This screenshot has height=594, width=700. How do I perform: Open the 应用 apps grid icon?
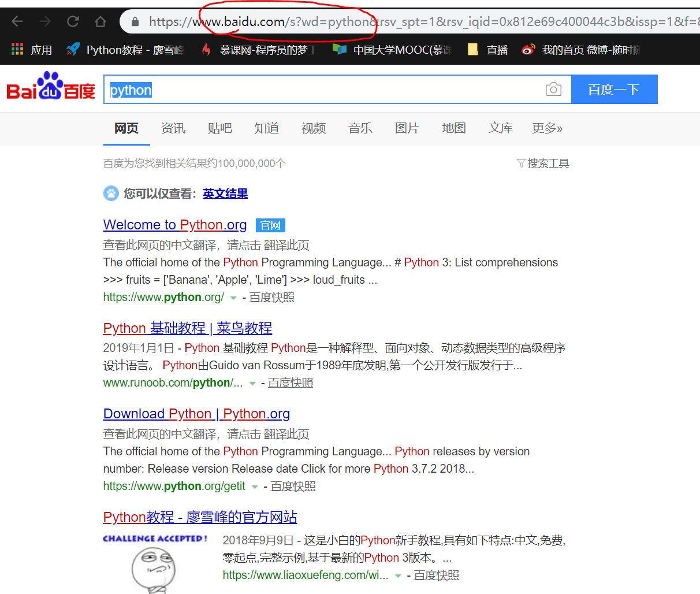(17, 49)
